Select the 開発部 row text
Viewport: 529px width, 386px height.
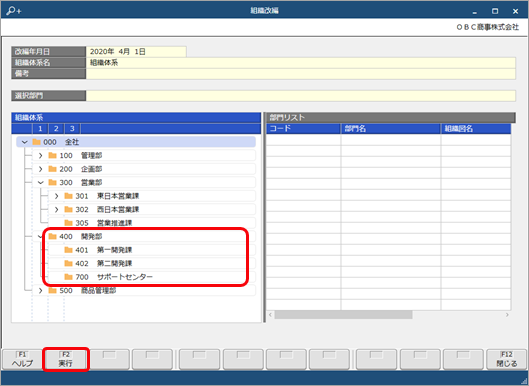[91, 237]
